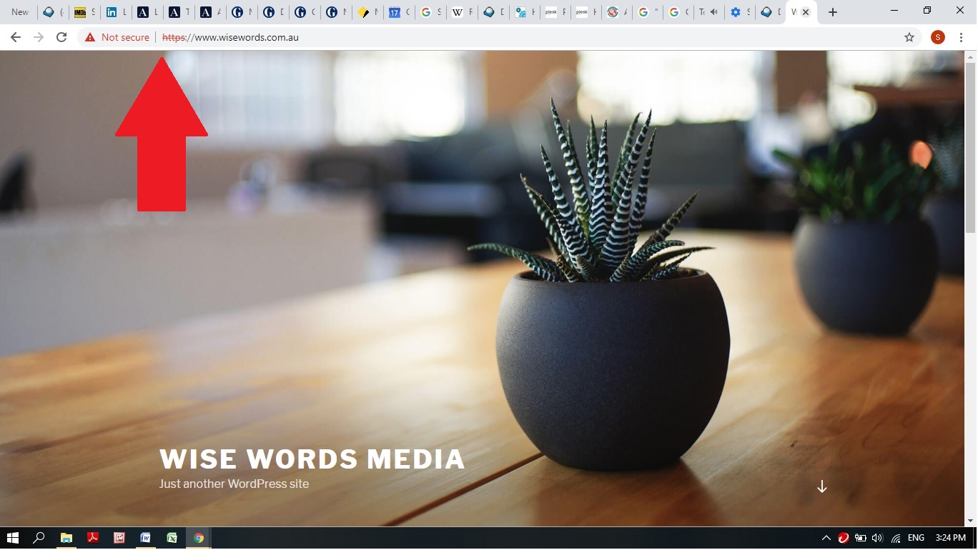The width and height of the screenshot is (978, 560).
Task: Click the browser forward arrow
Action: click(39, 37)
